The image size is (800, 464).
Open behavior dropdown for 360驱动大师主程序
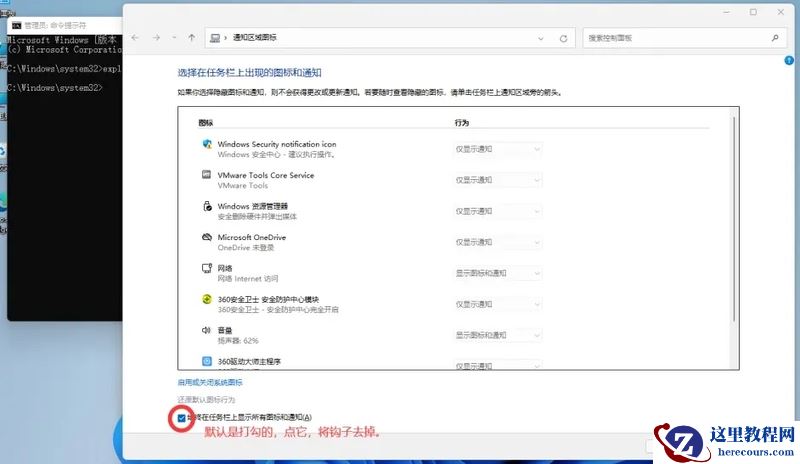497,365
